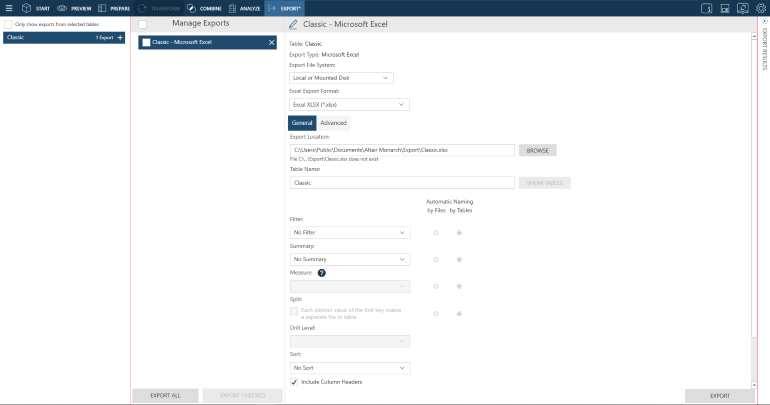Image resolution: width=770 pixels, height=405 pixels.
Task: Click the Browse button
Action: click(x=538, y=150)
